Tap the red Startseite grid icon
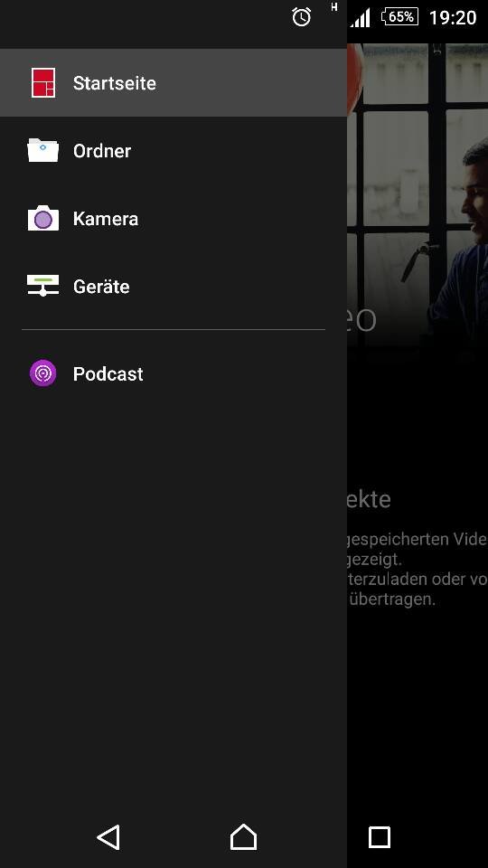The height and width of the screenshot is (868, 488). point(43,83)
